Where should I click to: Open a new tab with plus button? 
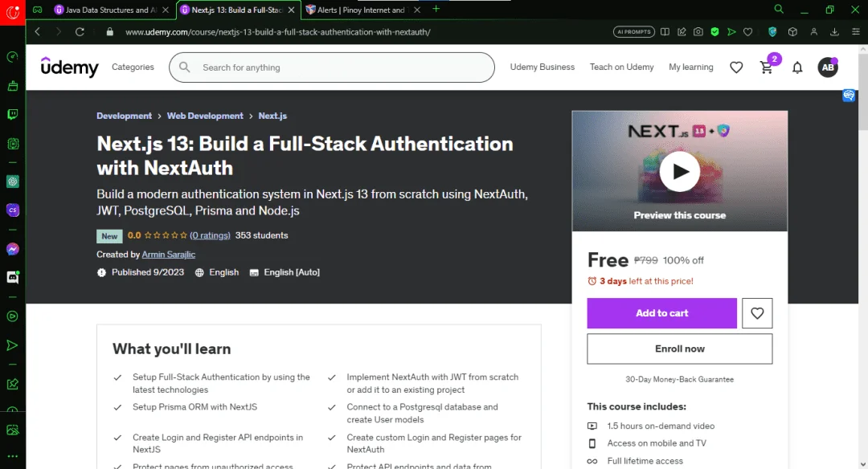436,9
